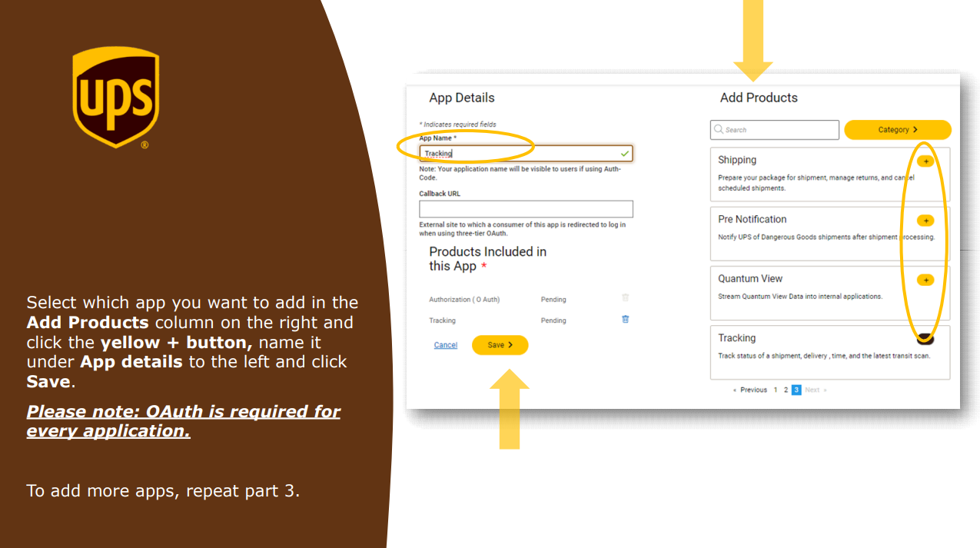980x548 pixels.
Task: Delete Tracking from included products via trash icon
Action: click(x=625, y=320)
